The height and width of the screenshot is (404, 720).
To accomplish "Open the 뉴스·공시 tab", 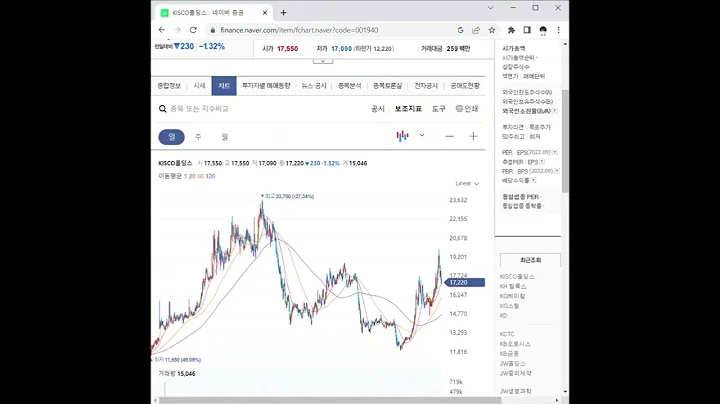I will pyautogui.click(x=314, y=86).
